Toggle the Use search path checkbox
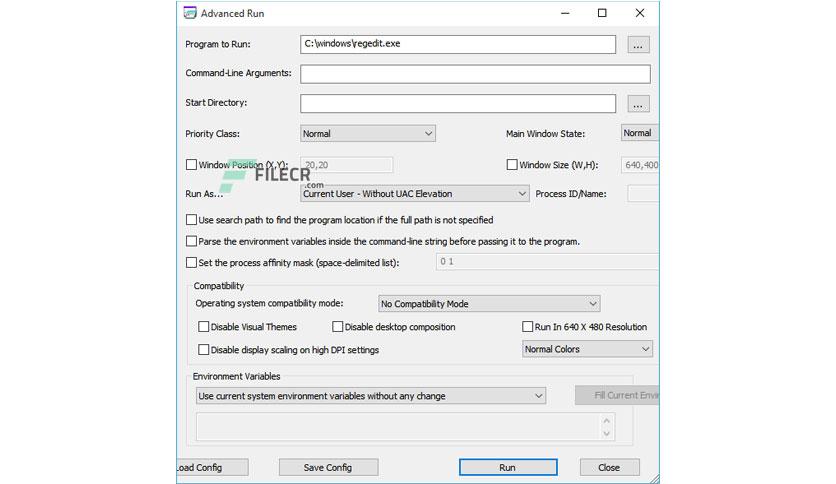 coord(191,220)
